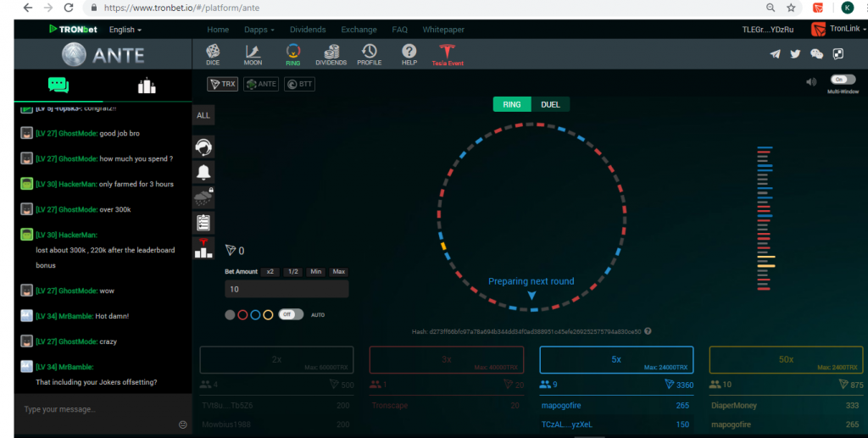Open the task clipboard icon

pos(203,222)
